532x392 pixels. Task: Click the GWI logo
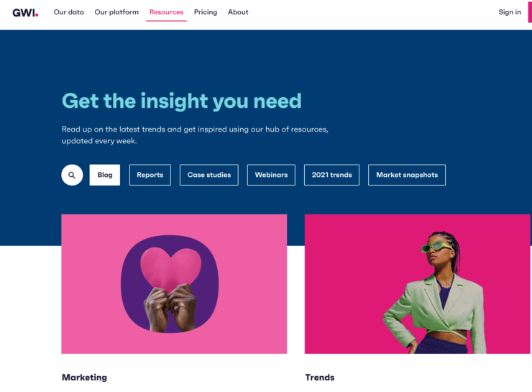coord(25,13)
